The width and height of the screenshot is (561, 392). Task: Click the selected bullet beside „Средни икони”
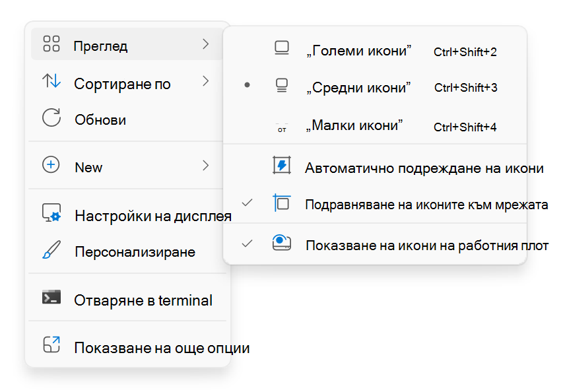coord(247,84)
